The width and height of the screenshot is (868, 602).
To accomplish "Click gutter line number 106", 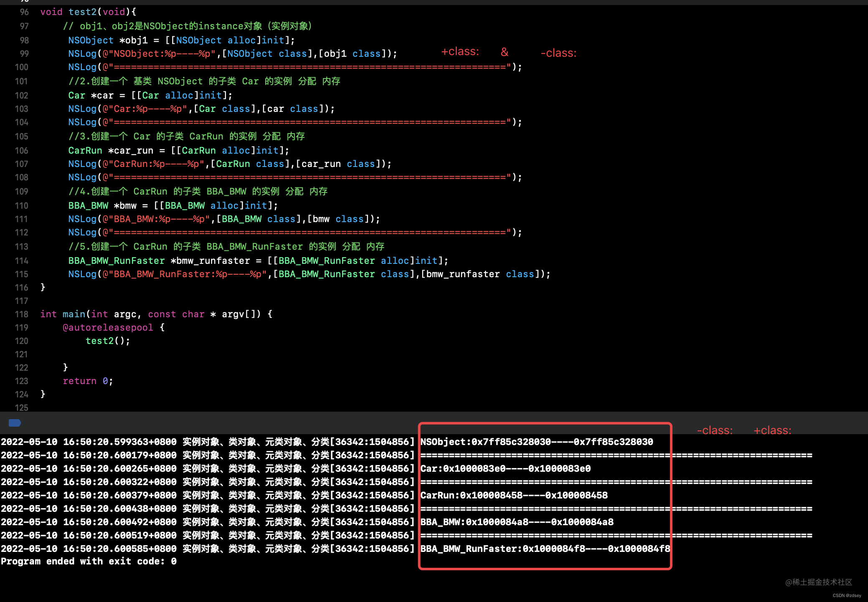I will 22,151.
